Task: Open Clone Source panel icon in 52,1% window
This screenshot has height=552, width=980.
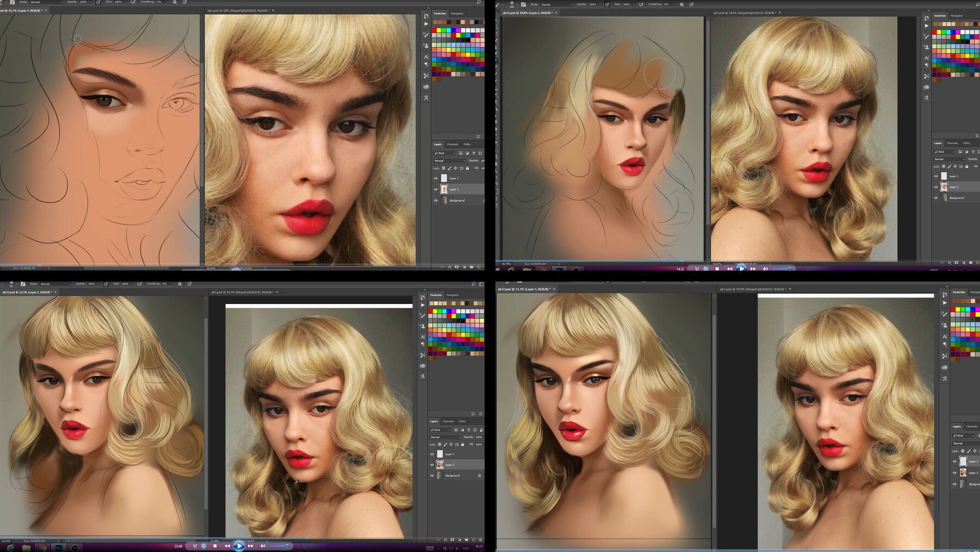Action: click(426, 46)
